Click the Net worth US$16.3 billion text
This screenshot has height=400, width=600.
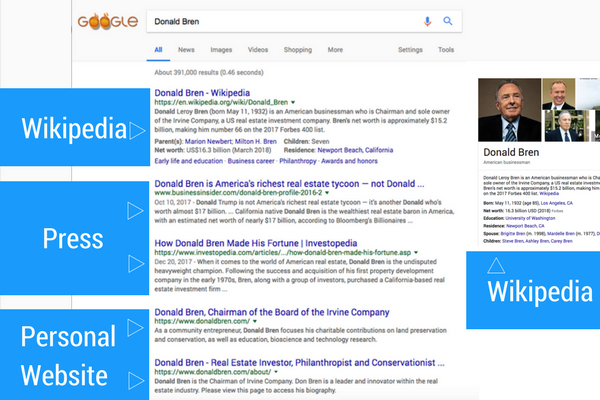pos(213,150)
